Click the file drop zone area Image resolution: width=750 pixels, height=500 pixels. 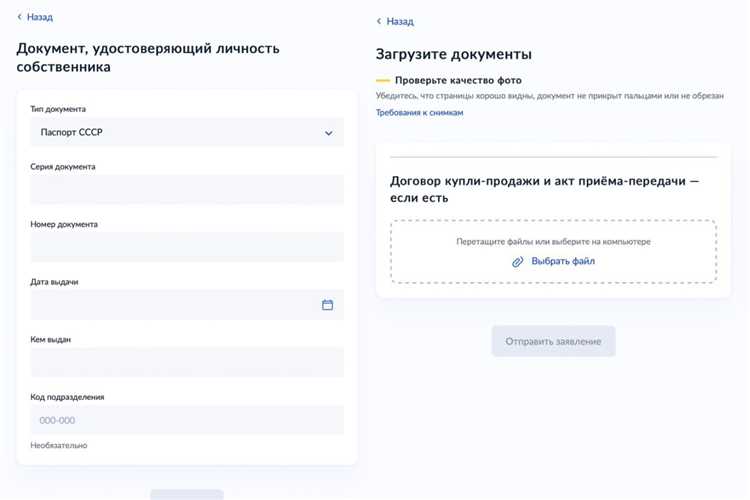click(553, 252)
